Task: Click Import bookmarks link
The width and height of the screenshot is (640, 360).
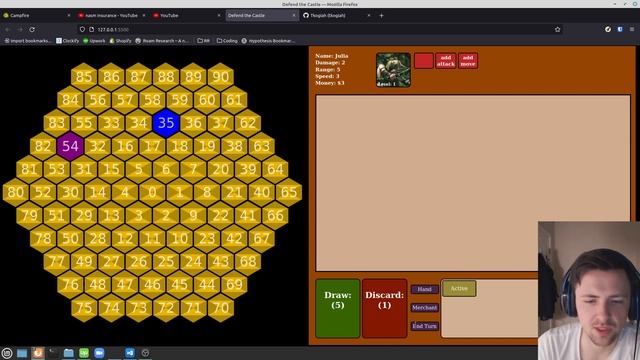Action: 27,41
